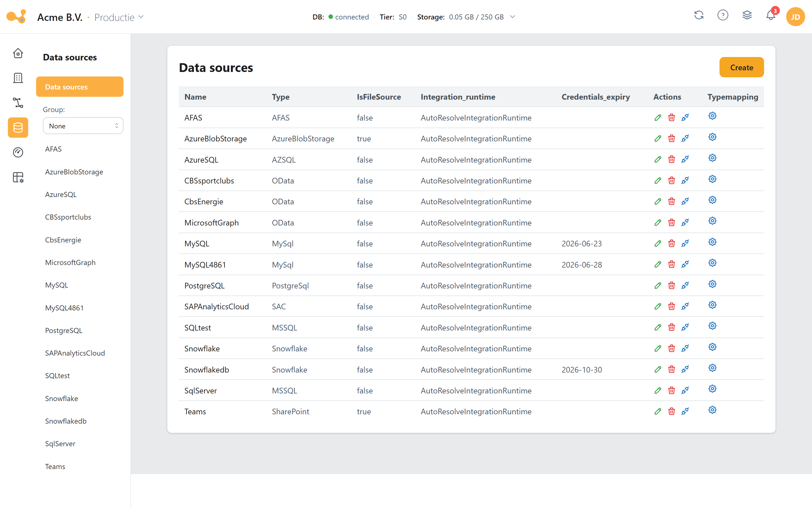The width and height of the screenshot is (812, 508).
Task: Open the home icon in sidebar
Action: coord(18,53)
